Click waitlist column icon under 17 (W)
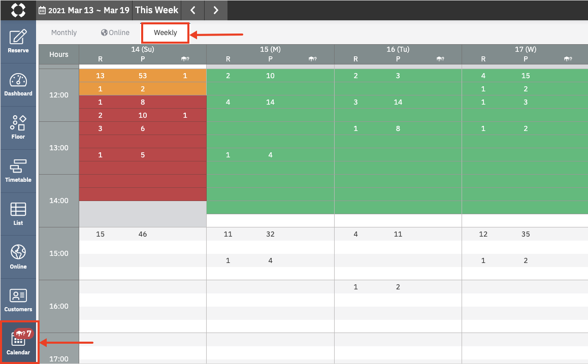Screen dimensions: 588x364 click(568, 59)
